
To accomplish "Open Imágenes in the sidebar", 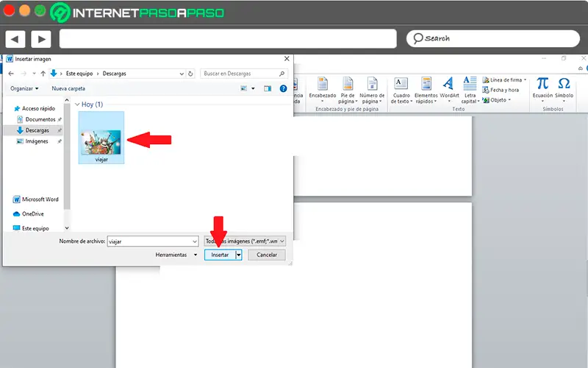I will pyautogui.click(x=36, y=141).
